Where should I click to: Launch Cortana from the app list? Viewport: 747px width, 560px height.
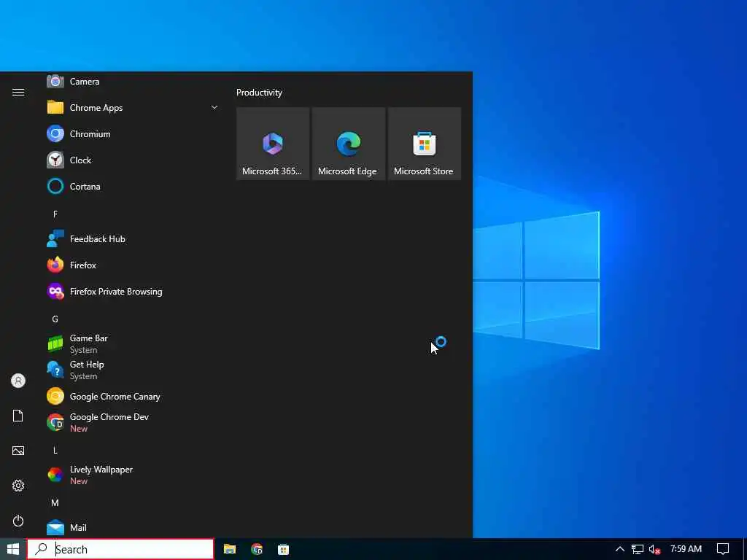[131, 186]
